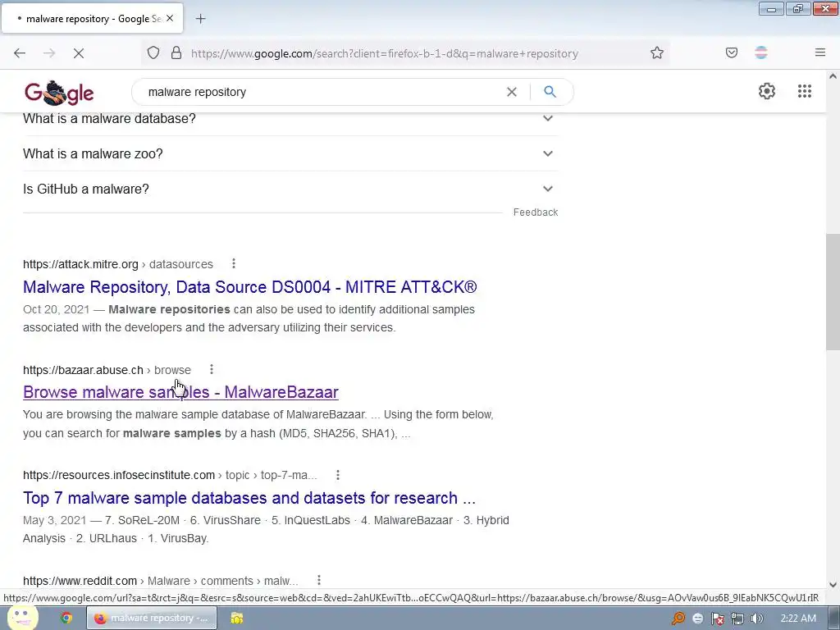Go to Google home via logo
This screenshot has width=840, height=630.
(59, 93)
